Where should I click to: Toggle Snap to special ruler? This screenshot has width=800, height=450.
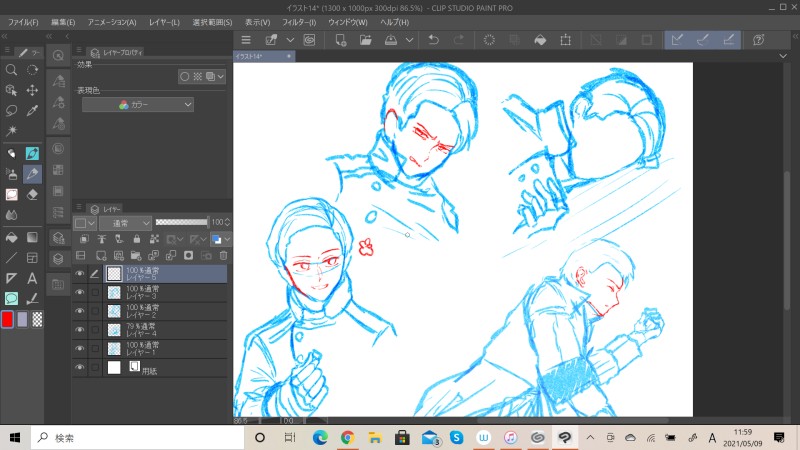click(x=703, y=40)
